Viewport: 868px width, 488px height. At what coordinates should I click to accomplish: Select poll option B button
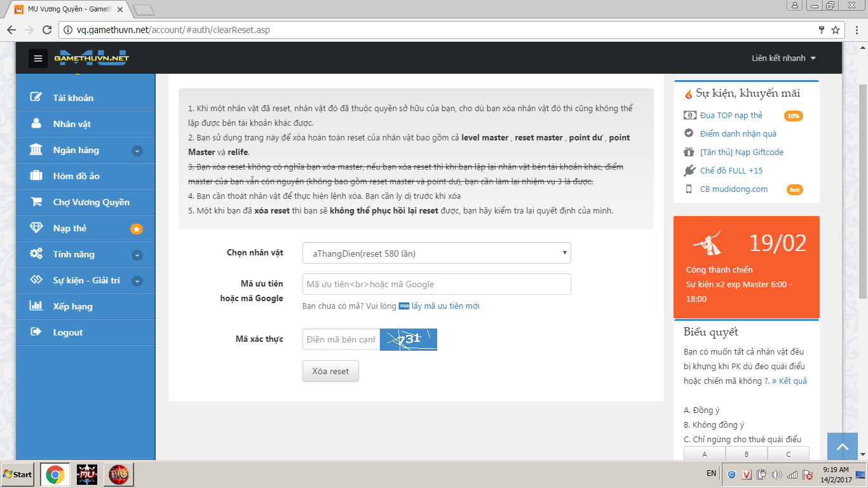tap(746, 454)
